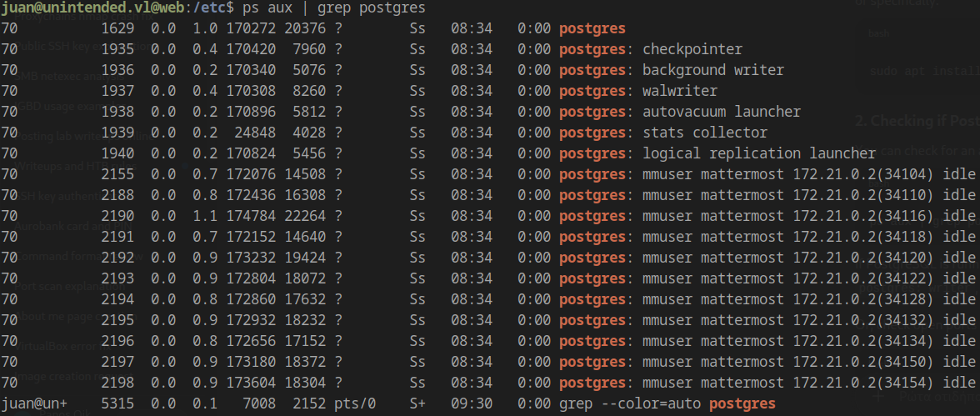Click the 'autovacuum launcher' process name
980x416 pixels.
pyautogui.click(x=722, y=112)
